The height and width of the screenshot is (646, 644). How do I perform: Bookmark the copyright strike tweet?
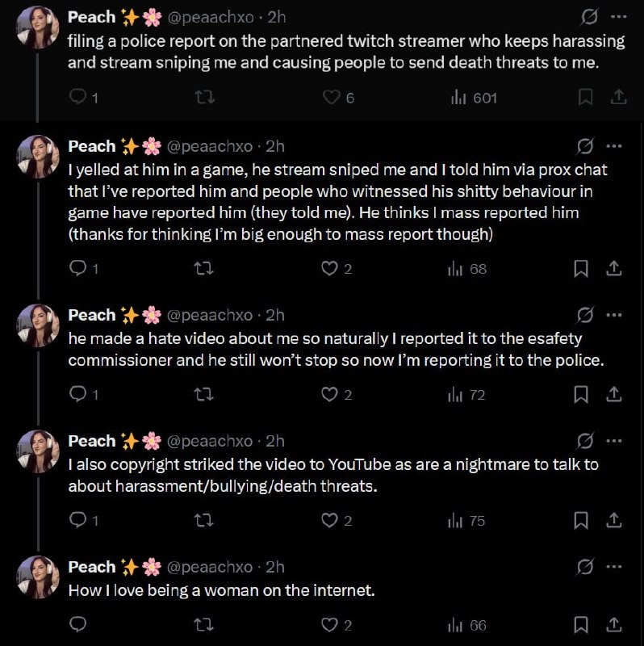[581, 520]
